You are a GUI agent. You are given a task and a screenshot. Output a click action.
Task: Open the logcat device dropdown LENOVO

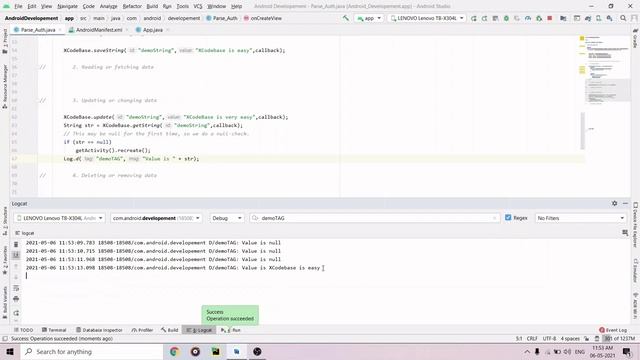coord(60,218)
